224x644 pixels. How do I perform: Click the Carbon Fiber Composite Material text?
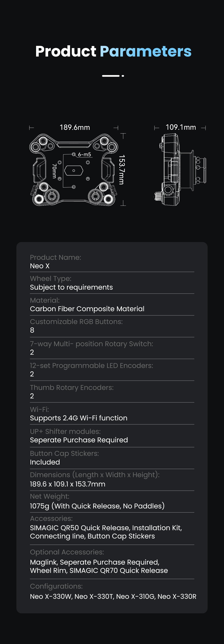click(x=87, y=309)
